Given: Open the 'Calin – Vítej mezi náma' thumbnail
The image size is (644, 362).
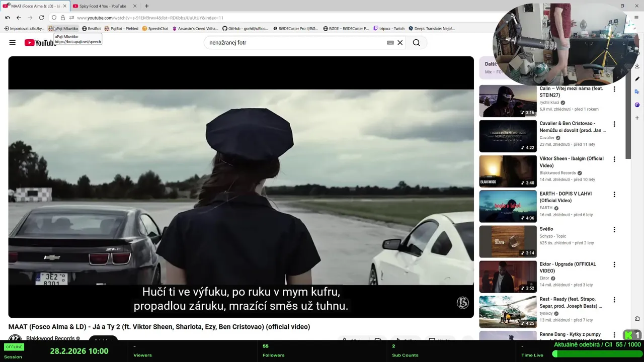Looking at the screenshot, I should pos(508,101).
